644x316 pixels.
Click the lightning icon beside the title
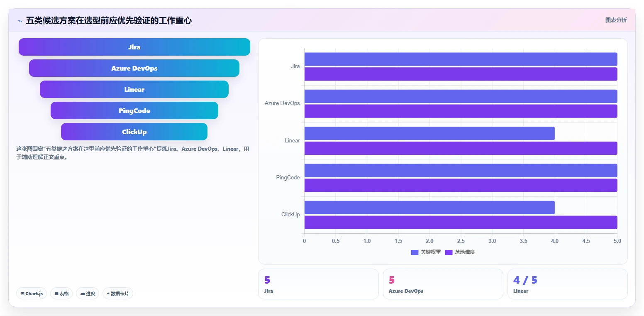(20, 21)
